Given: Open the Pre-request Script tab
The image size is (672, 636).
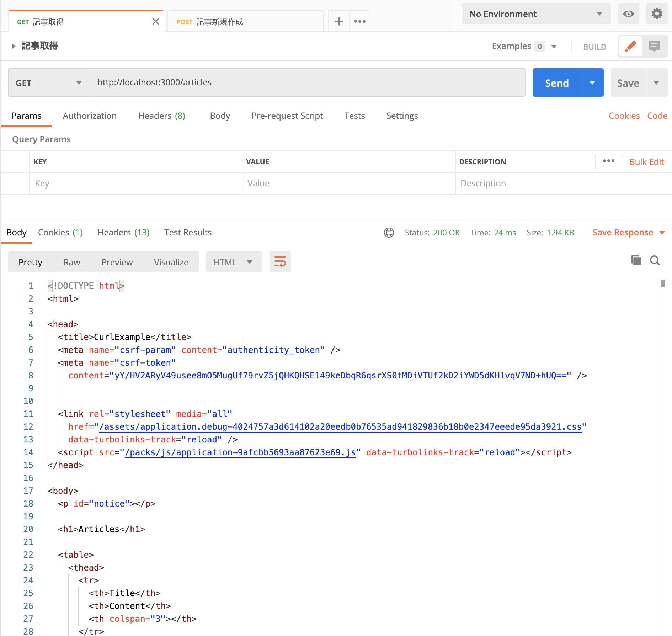Looking at the screenshot, I should (x=287, y=116).
